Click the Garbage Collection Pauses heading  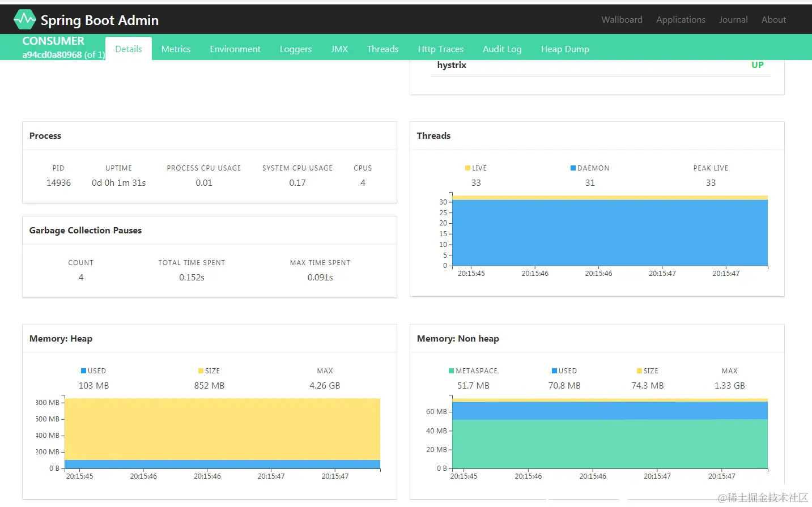pos(86,231)
